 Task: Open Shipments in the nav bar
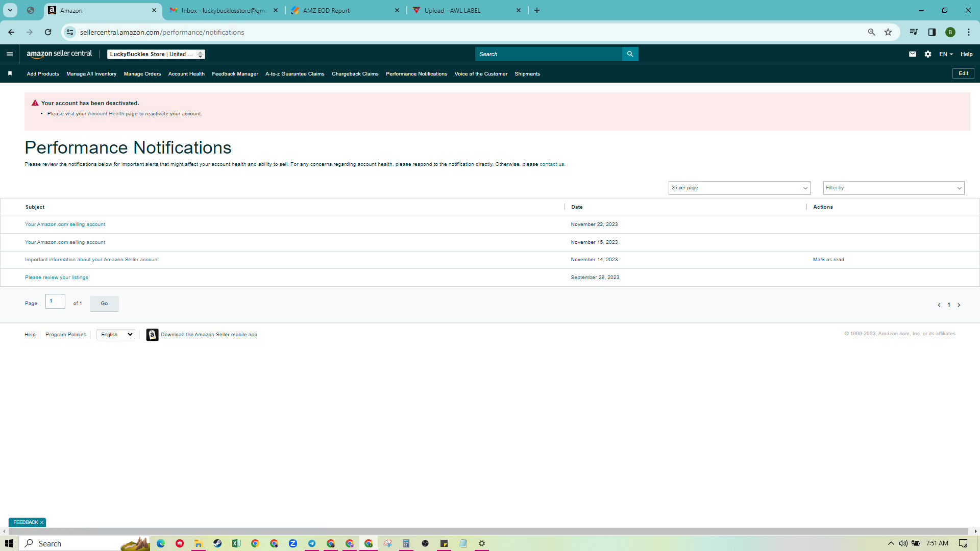[527, 74]
